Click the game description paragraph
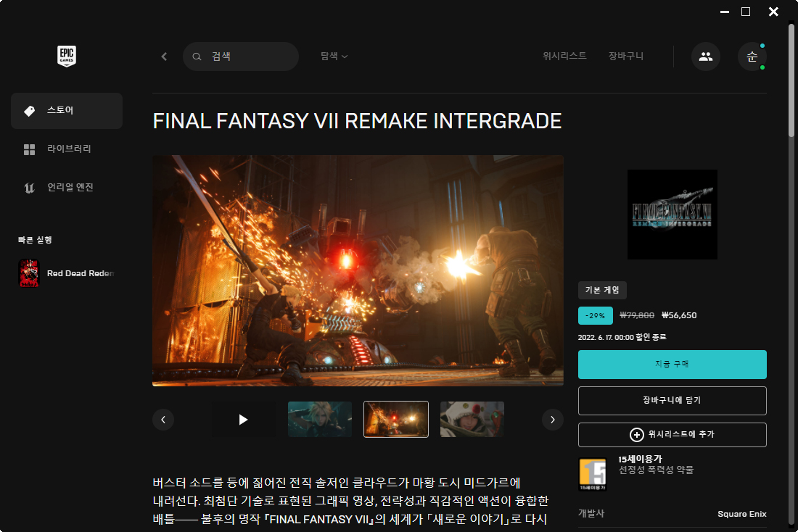 [350, 501]
